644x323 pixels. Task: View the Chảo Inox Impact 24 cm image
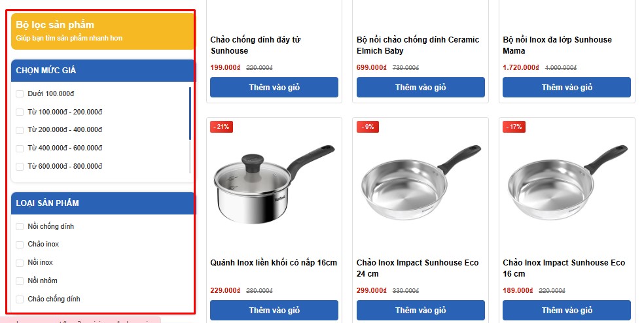pos(420,185)
